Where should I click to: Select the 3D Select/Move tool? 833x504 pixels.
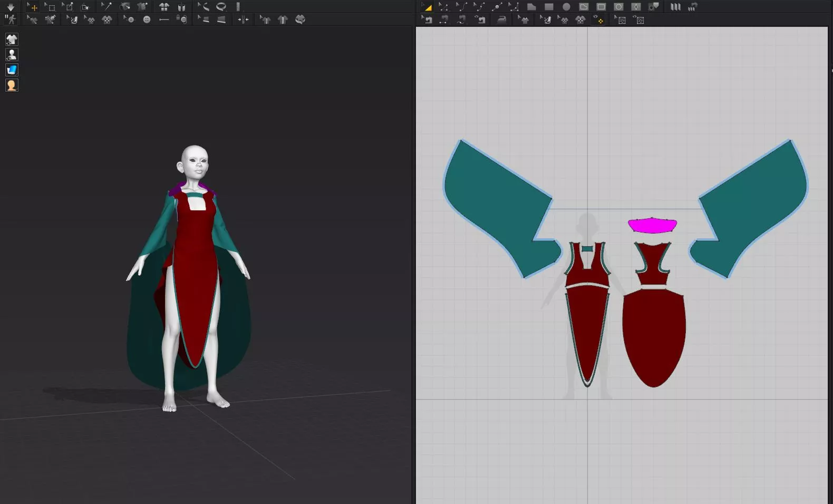33,7
